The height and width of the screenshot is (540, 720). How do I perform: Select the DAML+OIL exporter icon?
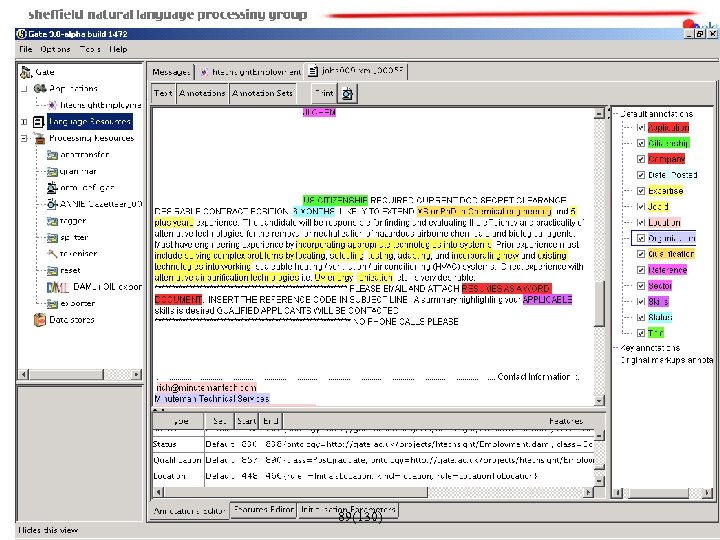58,287
